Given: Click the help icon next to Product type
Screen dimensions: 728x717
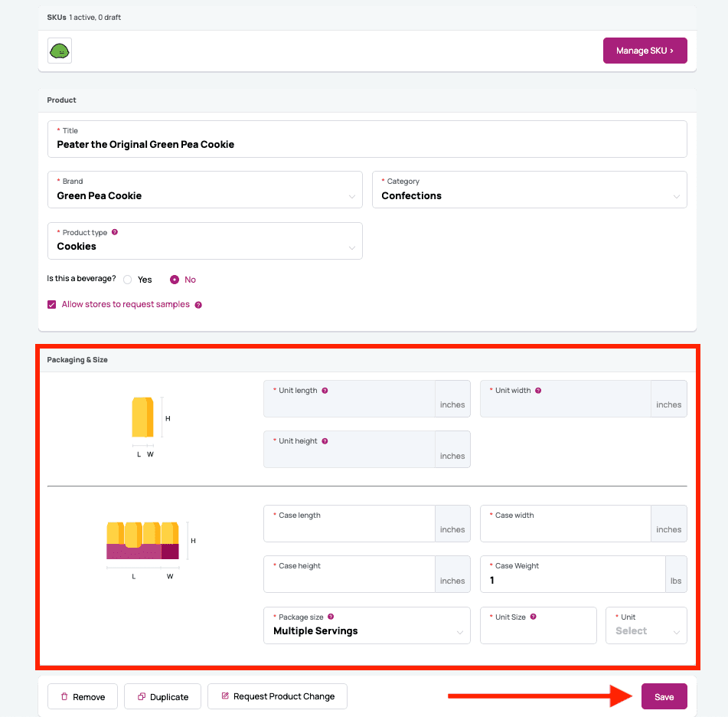Looking at the screenshot, I should [x=114, y=231].
